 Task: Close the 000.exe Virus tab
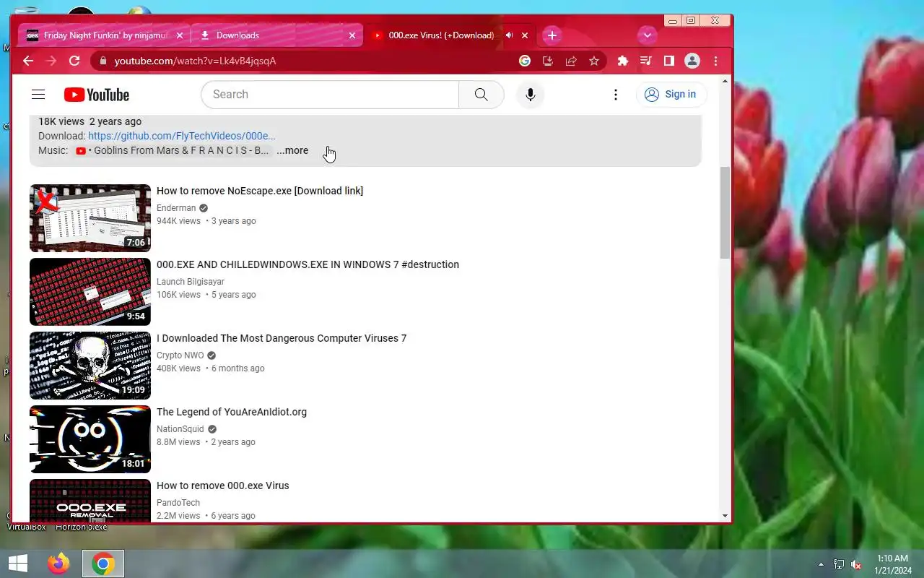coord(525,35)
